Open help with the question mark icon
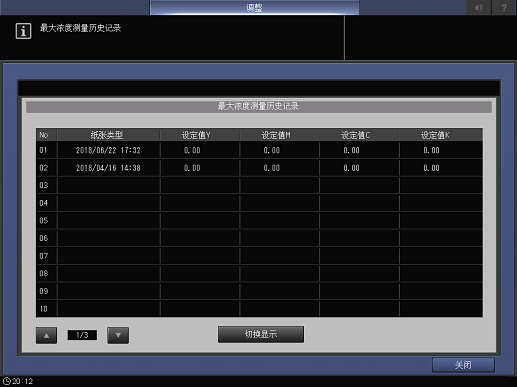The height and width of the screenshot is (387, 517). click(504, 7)
